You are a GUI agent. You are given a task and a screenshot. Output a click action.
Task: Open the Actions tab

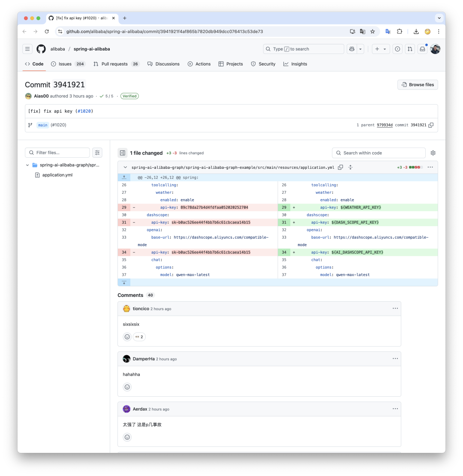point(199,64)
